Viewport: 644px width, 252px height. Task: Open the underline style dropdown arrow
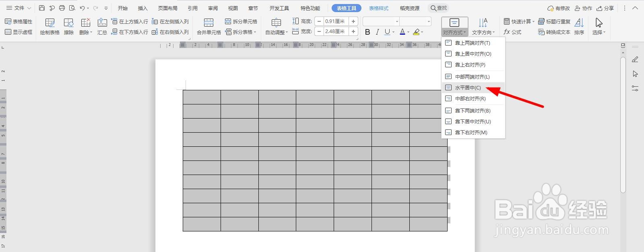coord(393,32)
